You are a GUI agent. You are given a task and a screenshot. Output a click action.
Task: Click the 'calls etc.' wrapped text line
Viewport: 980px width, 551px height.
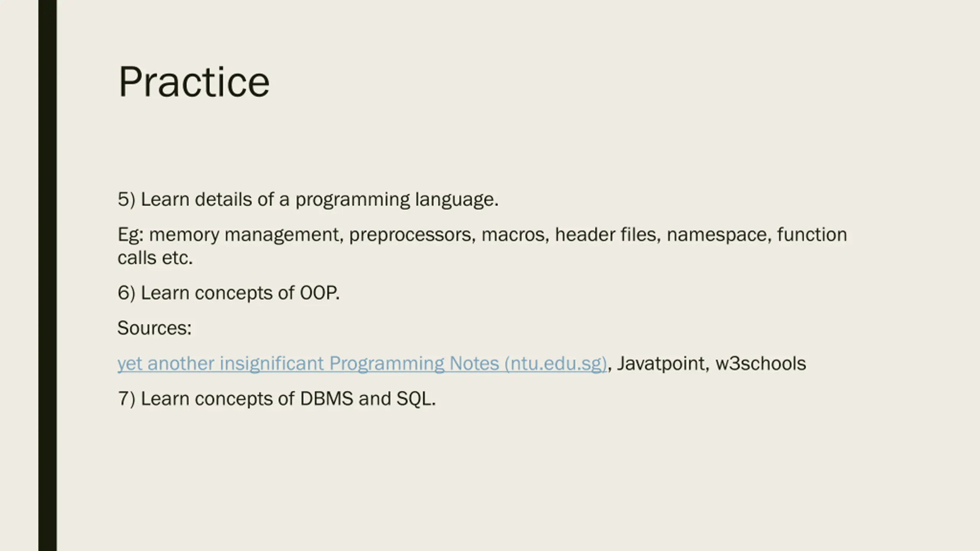click(x=155, y=258)
